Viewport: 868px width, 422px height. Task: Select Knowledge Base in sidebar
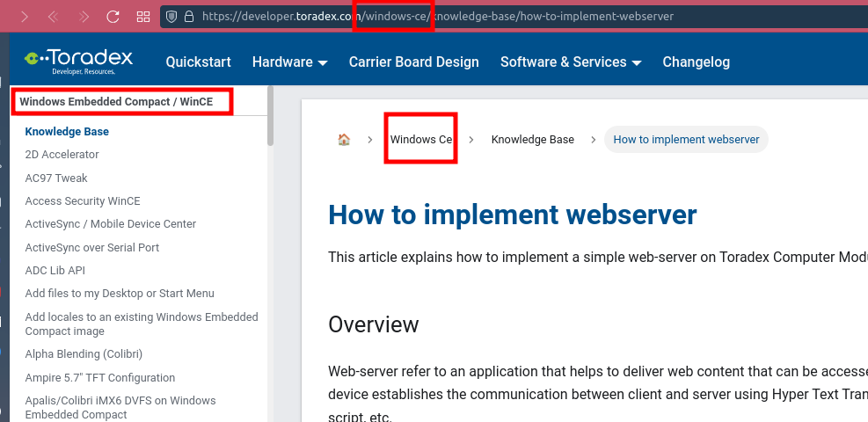(x=67, y=132)
